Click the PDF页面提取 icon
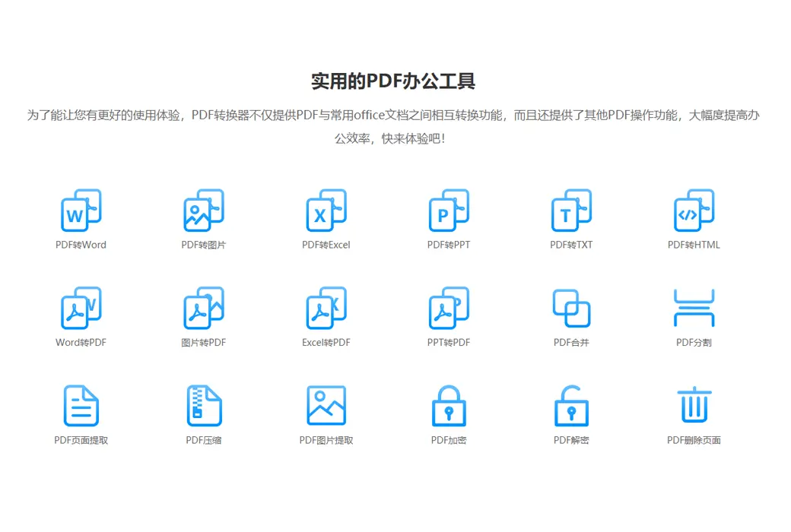 click(x=81, y=406)
